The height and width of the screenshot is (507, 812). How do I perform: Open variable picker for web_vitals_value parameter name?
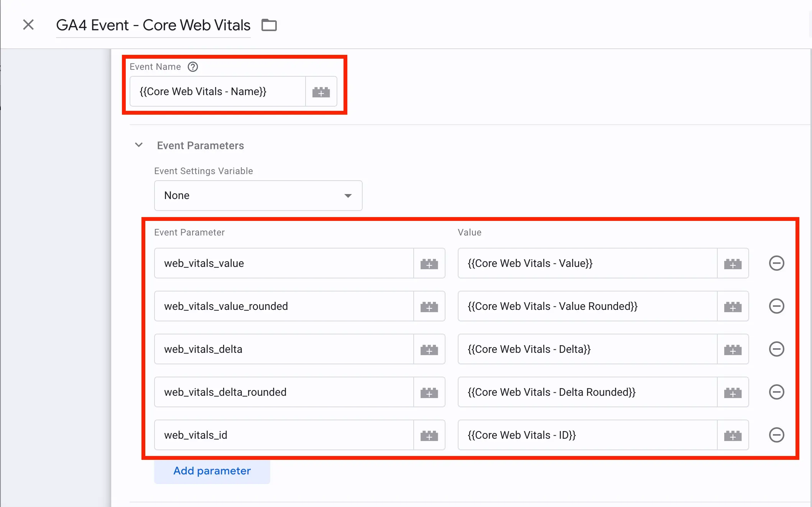coord(429,263)
